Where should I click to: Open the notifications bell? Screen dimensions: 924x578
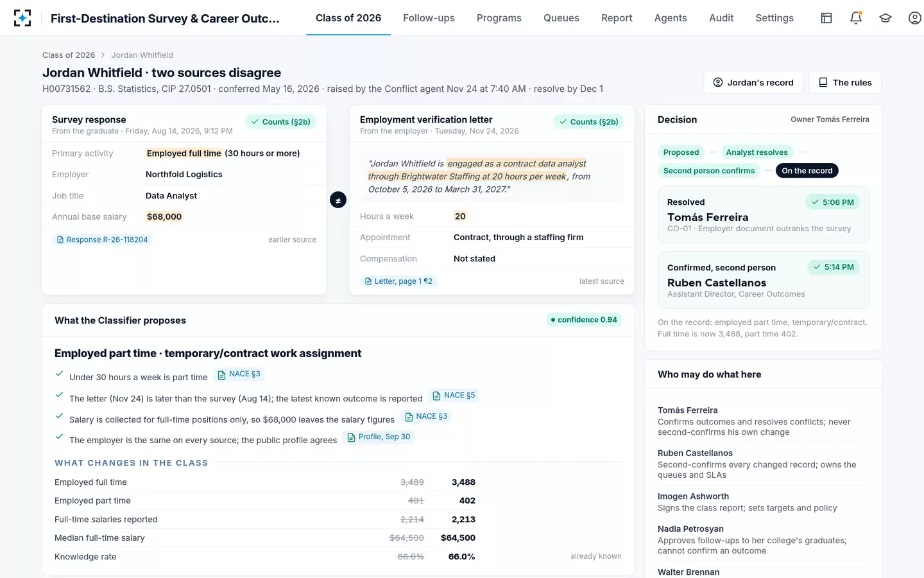pyautogui.click(x=856, y=18)
